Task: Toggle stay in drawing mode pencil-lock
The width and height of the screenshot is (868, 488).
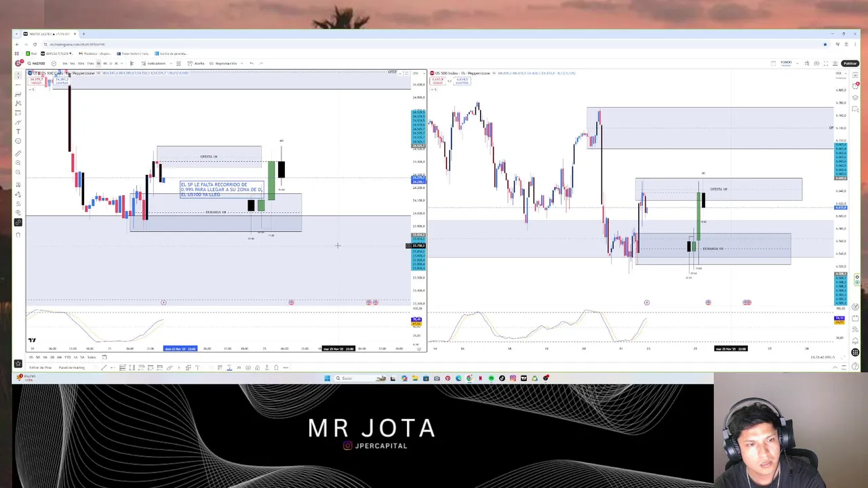Action: click(x=18, y=194)
